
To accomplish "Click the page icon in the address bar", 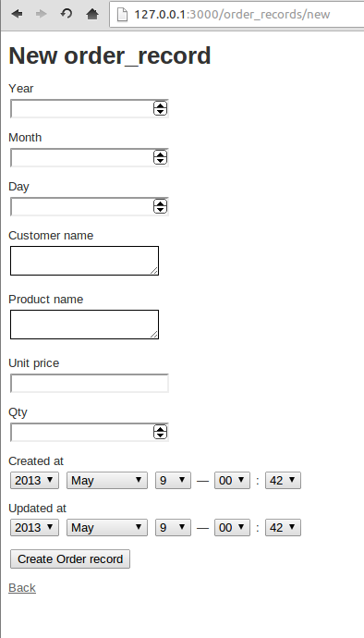I will coord(122,14).
